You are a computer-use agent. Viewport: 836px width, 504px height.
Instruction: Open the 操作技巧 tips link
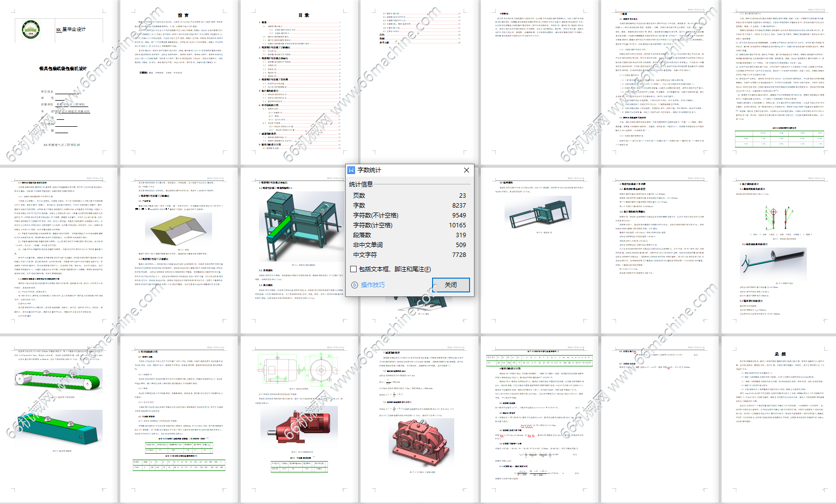(372, 285)
